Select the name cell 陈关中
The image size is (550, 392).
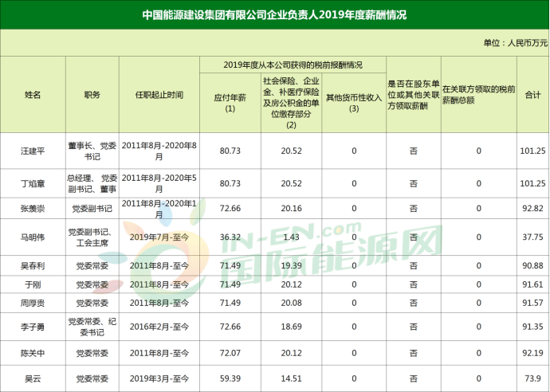point(33,353)
